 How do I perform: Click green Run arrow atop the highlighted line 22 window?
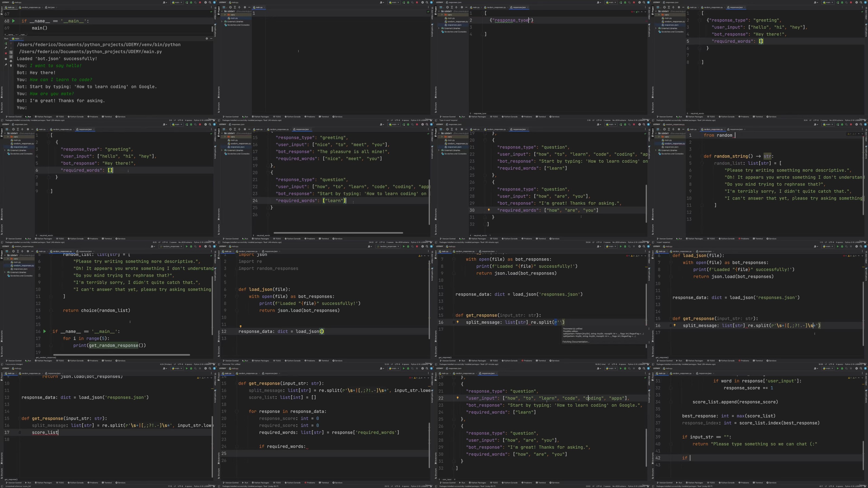pos(621,368)
